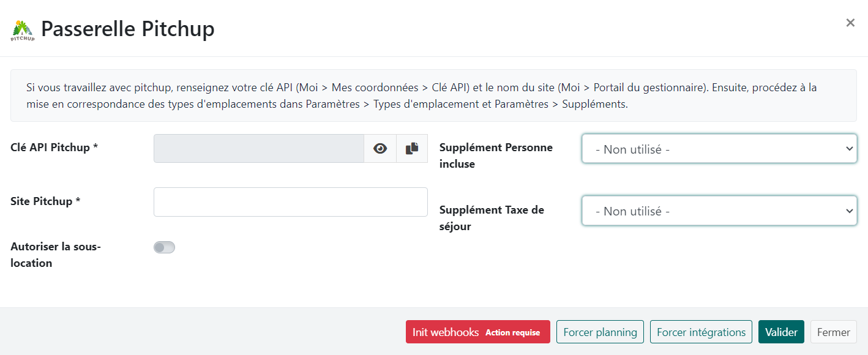This screenshot has height=355, width=868.
Task: Focus the Clé API Pitchup field
Action: click(258, 149)
